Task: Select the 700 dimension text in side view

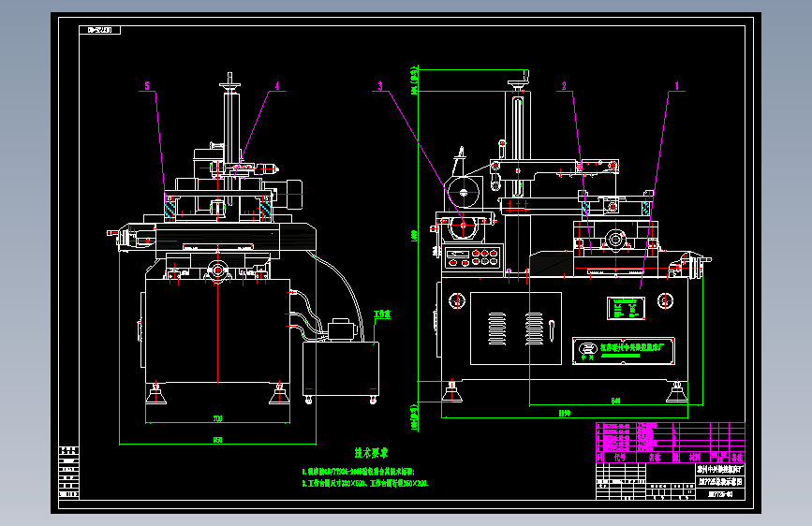Action: [x=217, y=418]
